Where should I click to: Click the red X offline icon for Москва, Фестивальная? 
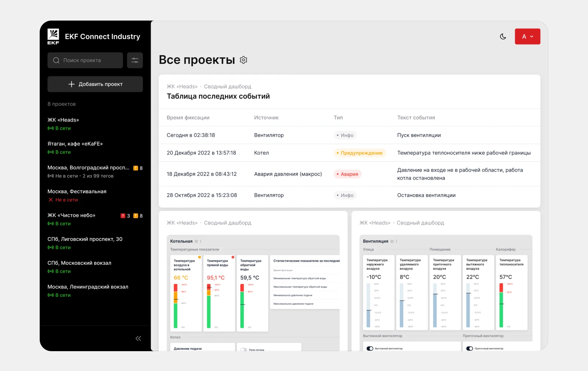(51, 200)
